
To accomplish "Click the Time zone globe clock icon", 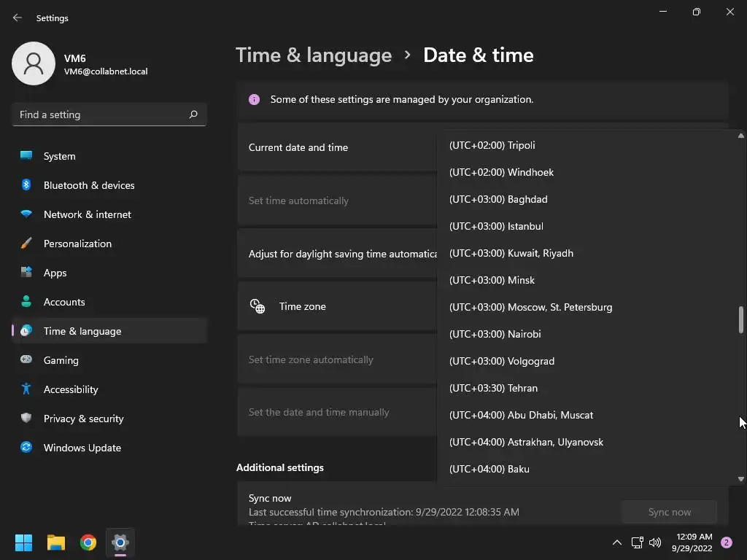I will 258,306.
